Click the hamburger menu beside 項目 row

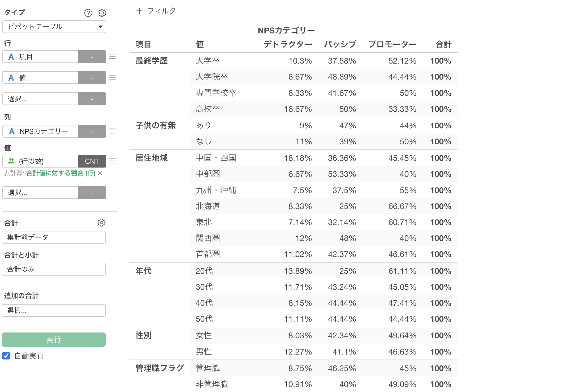coord(113,57)
